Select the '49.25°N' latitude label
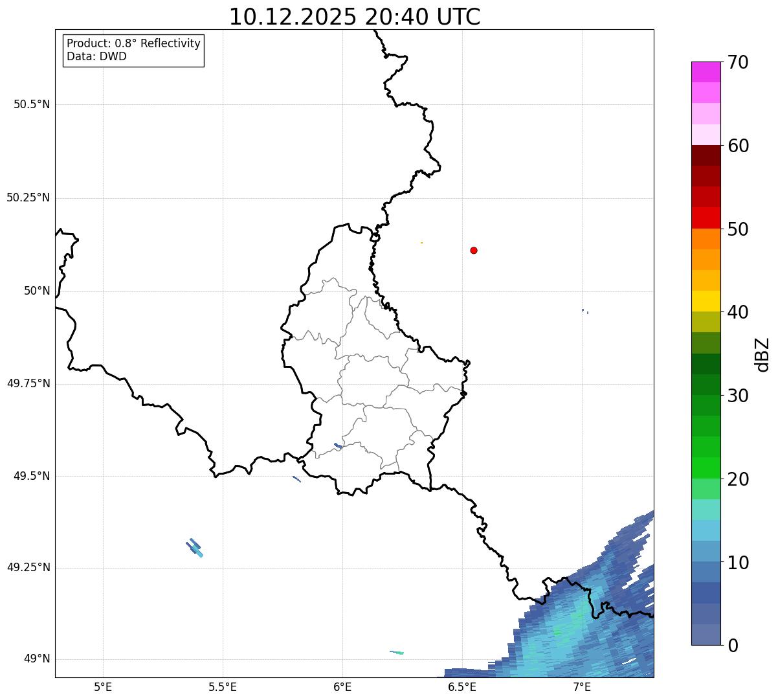The image size is (778, 700). point(28,568)
